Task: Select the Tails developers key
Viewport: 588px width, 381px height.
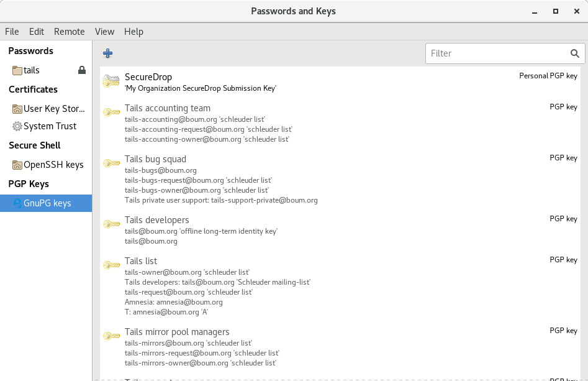Action: 340,230
